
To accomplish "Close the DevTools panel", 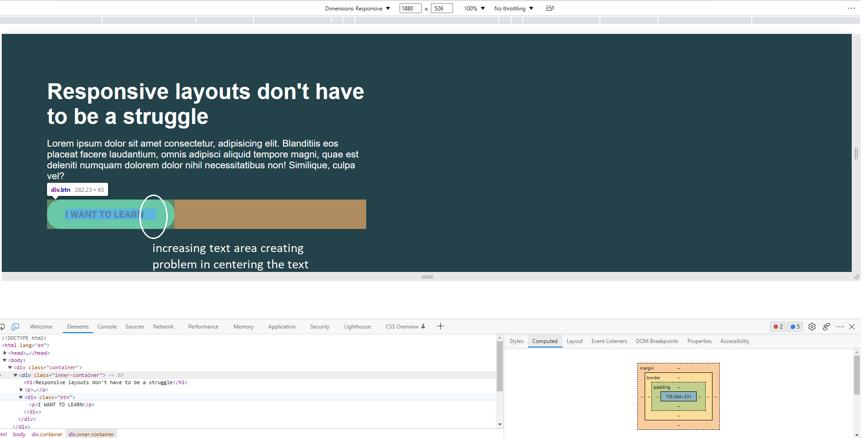I will [852, 327].
